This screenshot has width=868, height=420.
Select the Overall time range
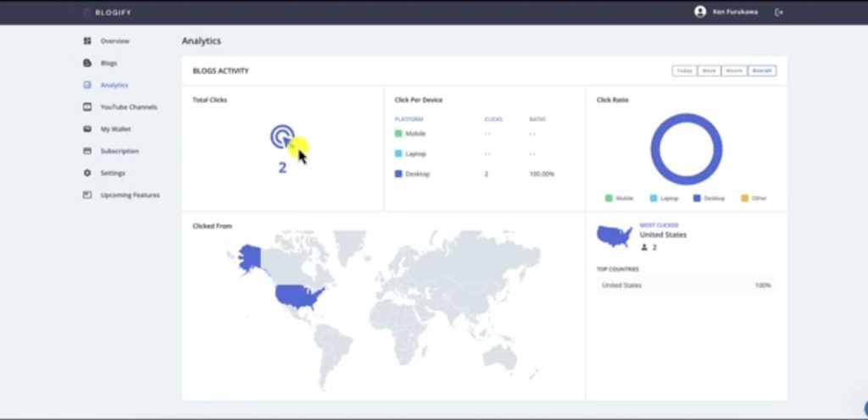coord(761,71)
